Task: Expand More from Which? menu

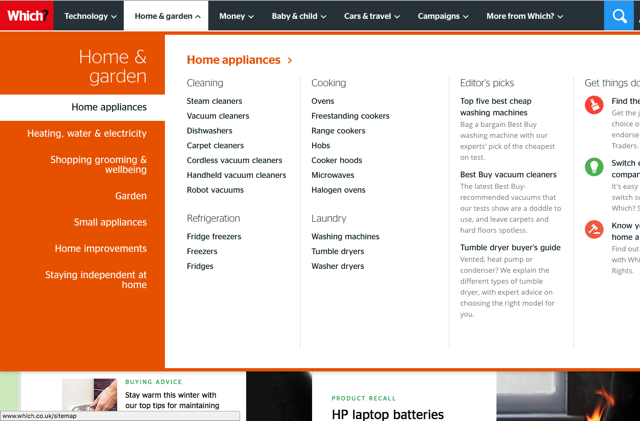Action: point(524,16)
